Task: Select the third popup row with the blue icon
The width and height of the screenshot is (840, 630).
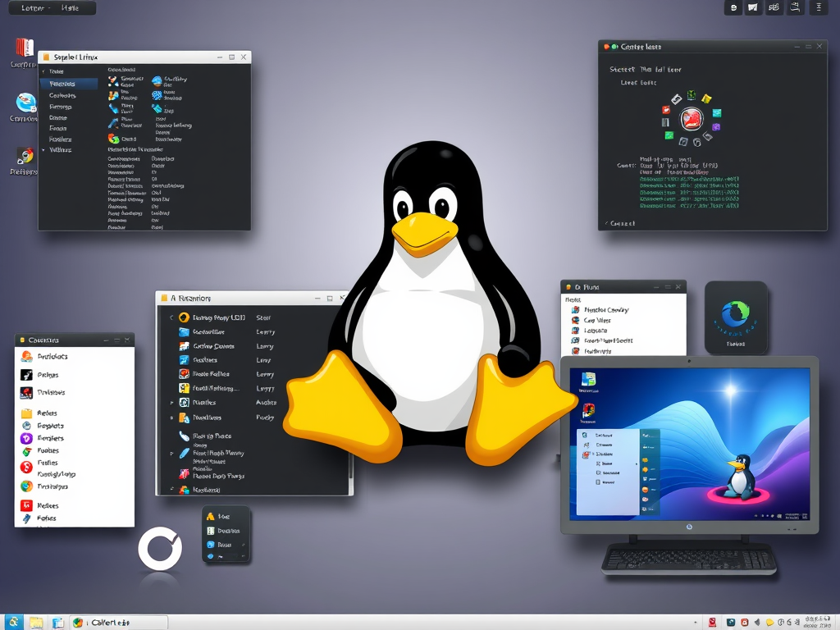Action: tap(225, 545)
